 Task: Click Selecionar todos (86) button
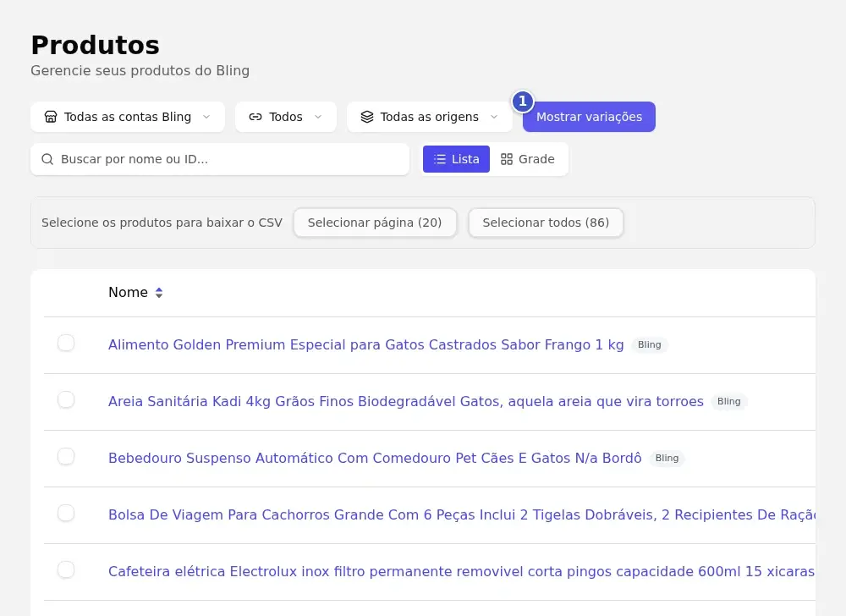(546, 223)
